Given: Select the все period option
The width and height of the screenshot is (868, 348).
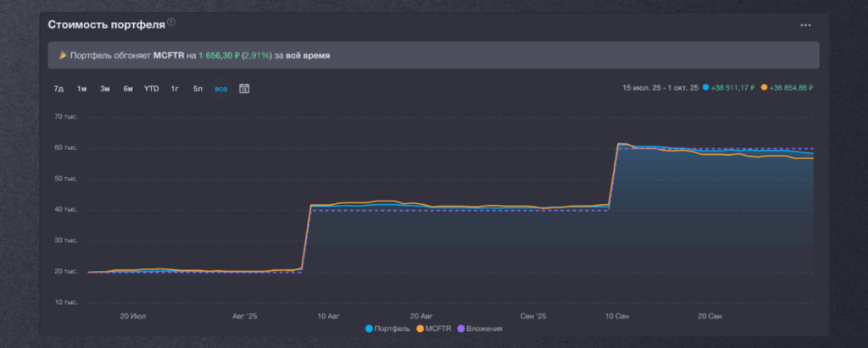Looking at the screenshot, I should [220, 88].
